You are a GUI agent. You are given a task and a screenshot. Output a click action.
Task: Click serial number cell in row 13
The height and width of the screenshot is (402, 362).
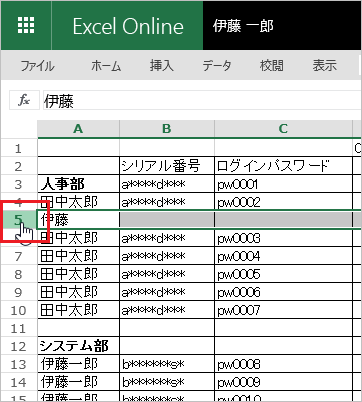(167, 364)
